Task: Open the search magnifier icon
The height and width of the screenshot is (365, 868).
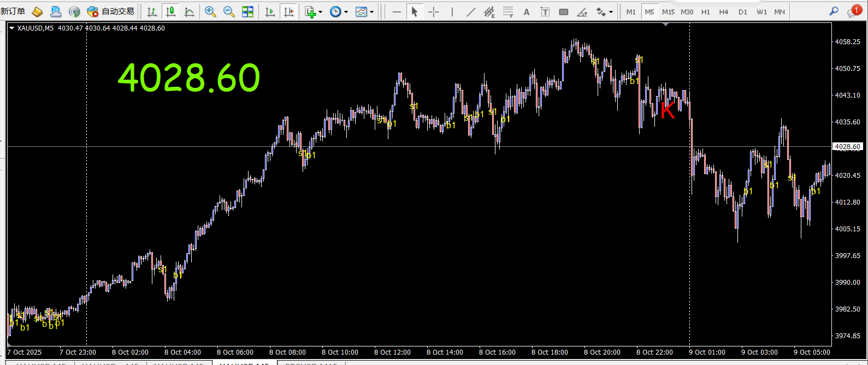Action: point(834,11)
